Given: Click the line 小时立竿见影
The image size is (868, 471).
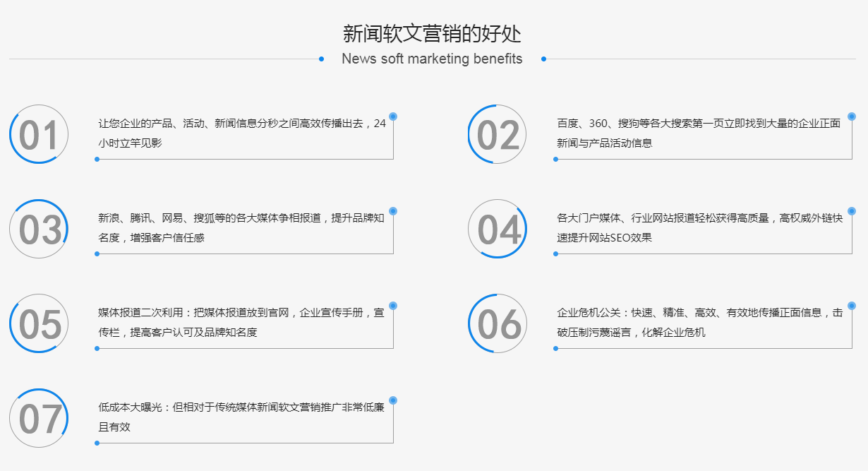Looking at the screenshot, I should (x=130, y=143).
